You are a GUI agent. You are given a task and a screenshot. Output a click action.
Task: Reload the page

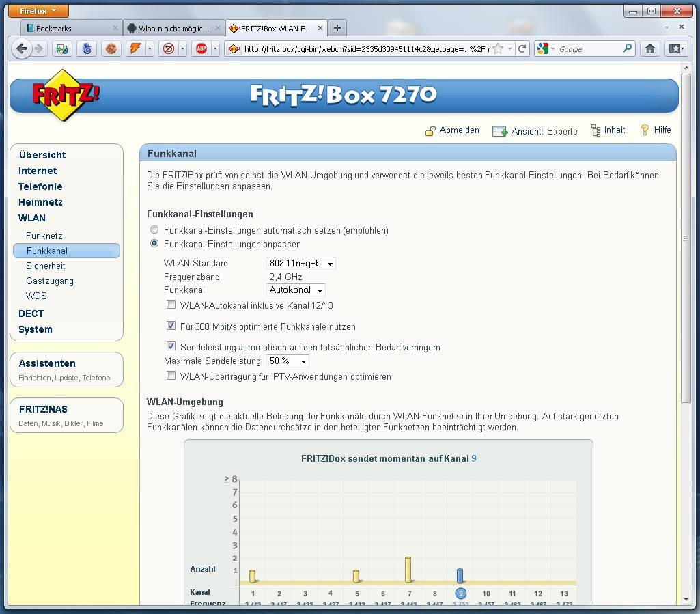tap(522, 48)
